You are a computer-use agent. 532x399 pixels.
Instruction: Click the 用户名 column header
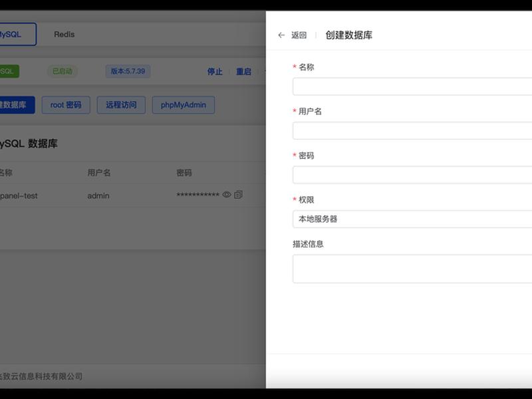click(99, 173)
